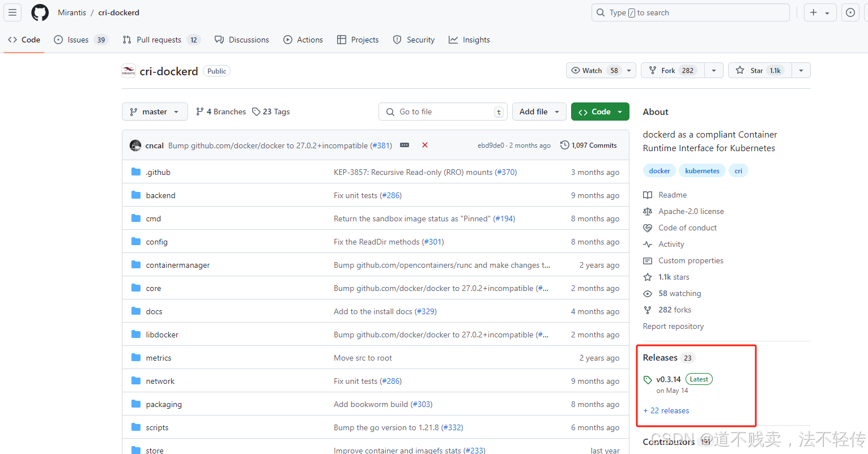Viewport: 868px width, 454px height.
Task: Open the hamburger navigation menu
Action: click(x=12, y=12)
